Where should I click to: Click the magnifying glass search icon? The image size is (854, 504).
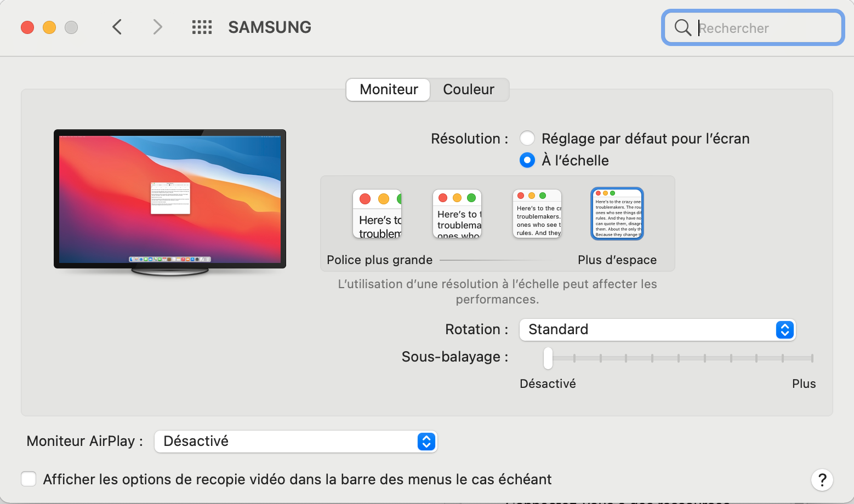point(682,27)
